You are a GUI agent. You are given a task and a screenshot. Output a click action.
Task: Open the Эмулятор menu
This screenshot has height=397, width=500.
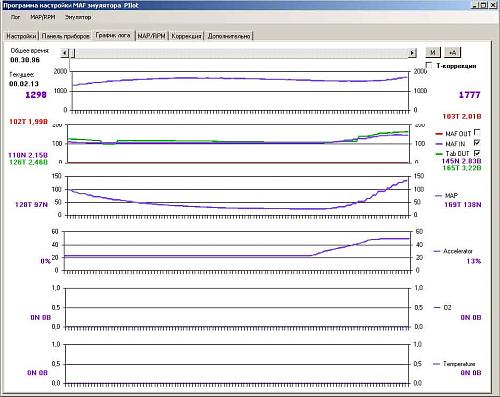[78, 17]
